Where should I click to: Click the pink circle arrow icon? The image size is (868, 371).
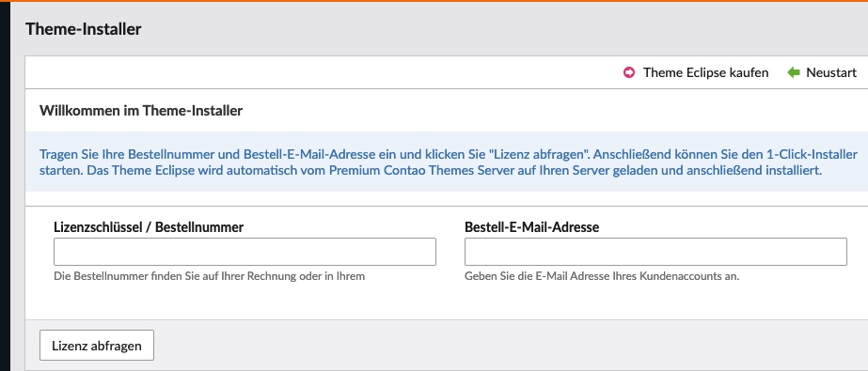coord(629,72)
